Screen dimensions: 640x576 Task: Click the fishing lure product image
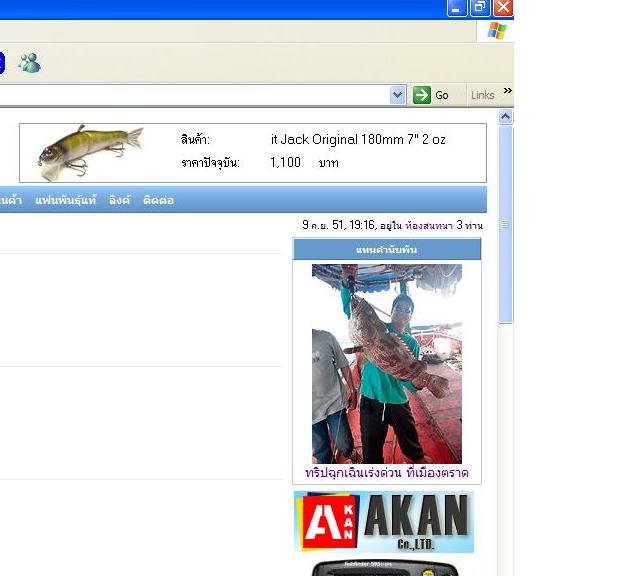click(x=91, y=153)
